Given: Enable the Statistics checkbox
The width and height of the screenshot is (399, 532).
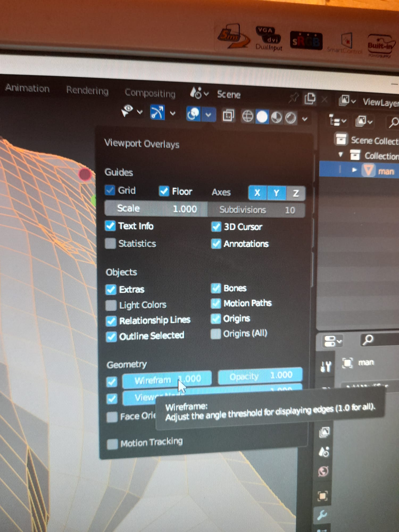Looking at the screenshot, I should 110,243.
